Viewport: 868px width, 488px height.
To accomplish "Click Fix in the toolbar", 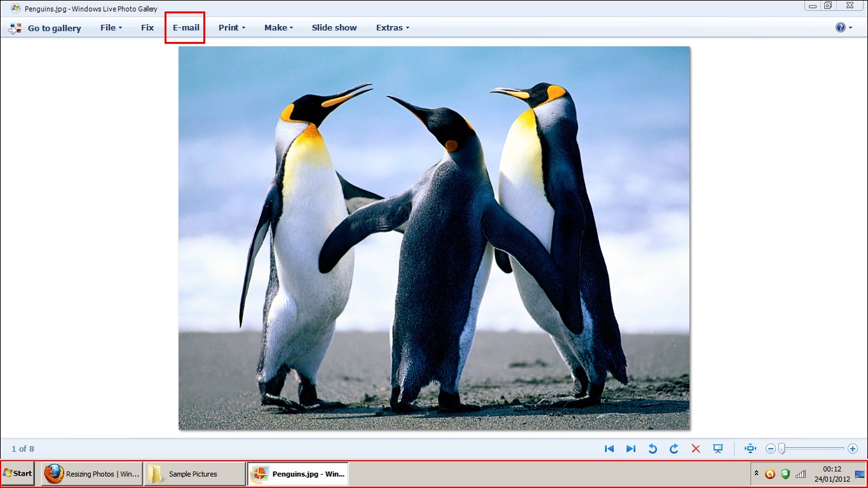I will 147,27.
